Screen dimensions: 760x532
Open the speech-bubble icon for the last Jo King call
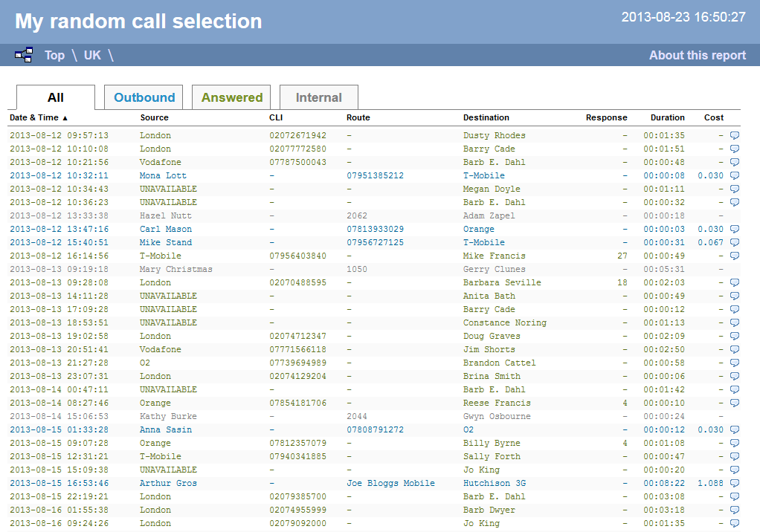pyautogui.click(x=733, y=523)
